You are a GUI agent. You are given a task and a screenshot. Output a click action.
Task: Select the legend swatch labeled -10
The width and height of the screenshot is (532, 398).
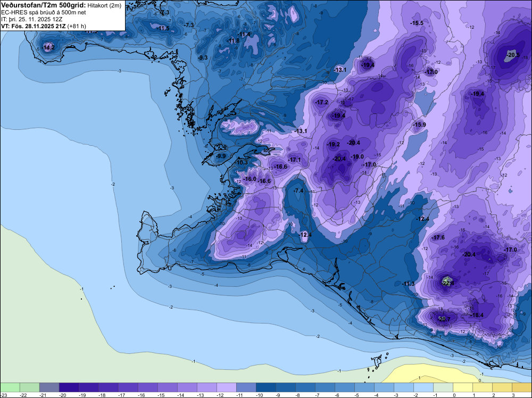click(x=265, y=387)
